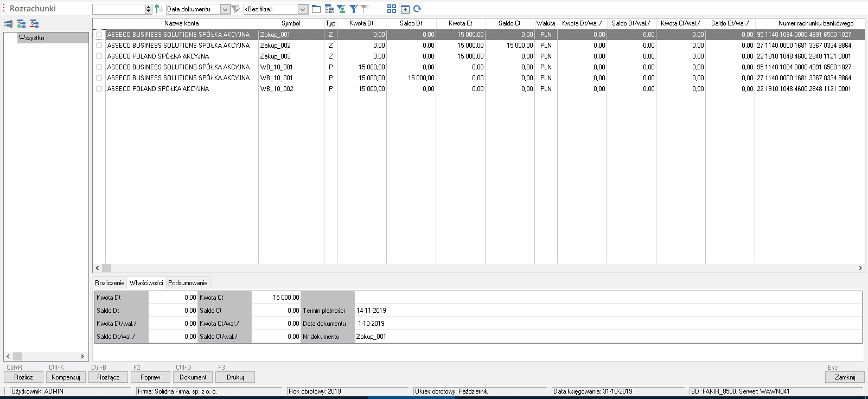Tick the checkbox for row Zakup_003
This screenshot has width=868, height=399.
(x=99, y=56)
